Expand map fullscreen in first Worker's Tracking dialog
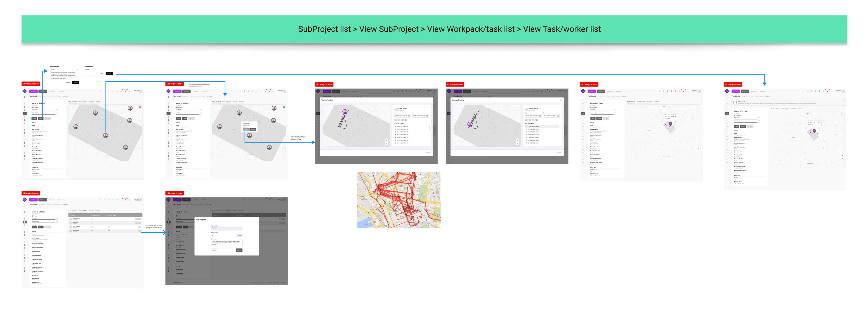Image resolution: width=868 pixels, height=310 pixels. tap(387, 110)
